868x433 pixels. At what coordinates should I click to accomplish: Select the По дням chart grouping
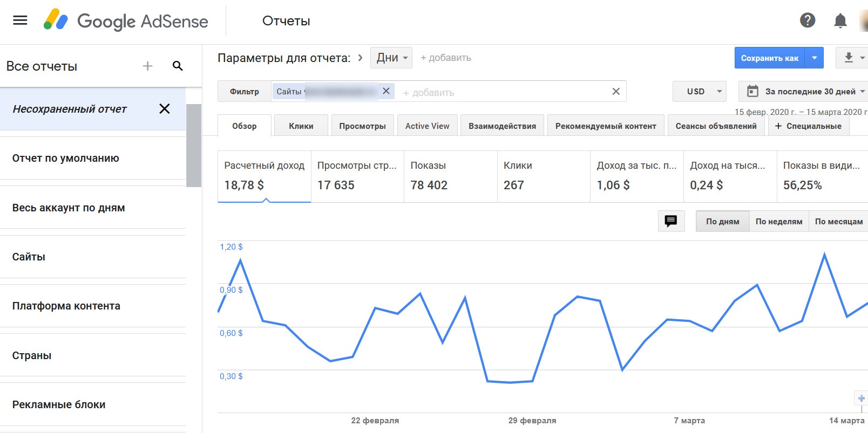point(722,222)
